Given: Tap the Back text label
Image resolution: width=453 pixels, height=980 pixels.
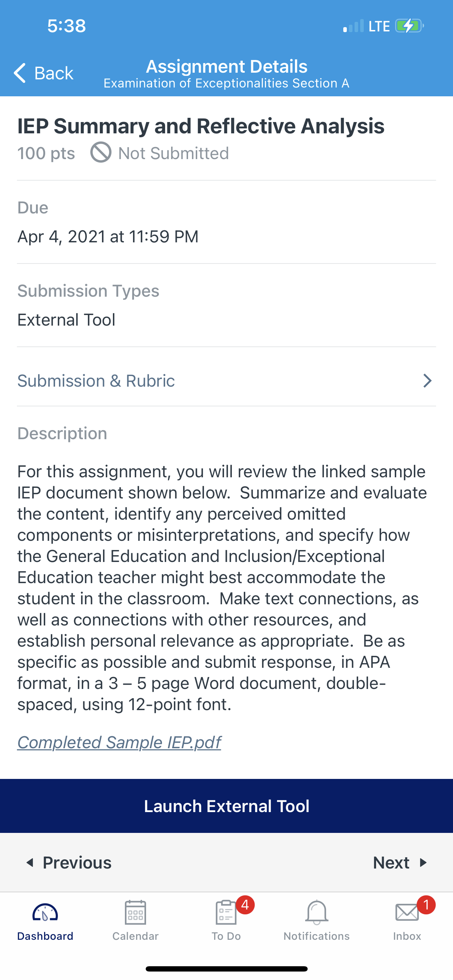Looking at the screenshot, I should click(54, 73).
